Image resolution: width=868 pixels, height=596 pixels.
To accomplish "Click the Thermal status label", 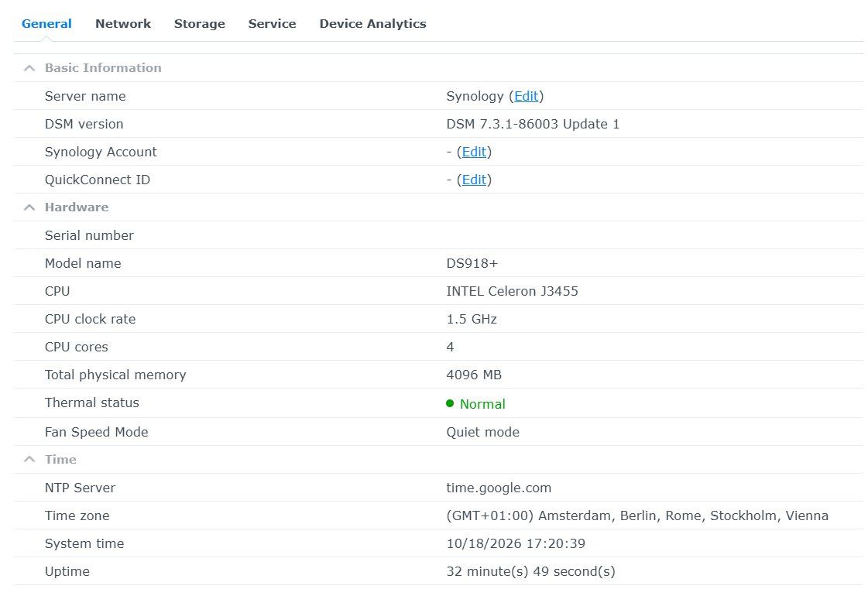I will point(92,402).
